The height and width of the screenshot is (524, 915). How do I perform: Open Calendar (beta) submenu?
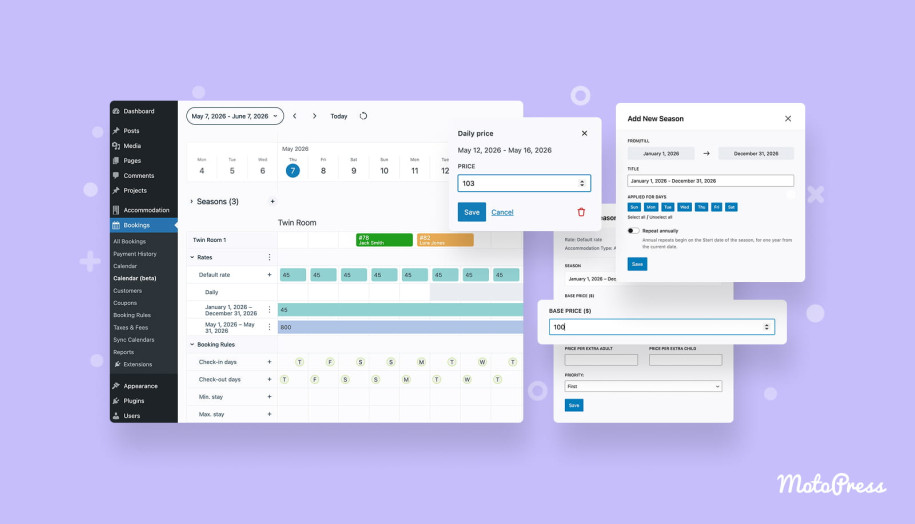135,278
